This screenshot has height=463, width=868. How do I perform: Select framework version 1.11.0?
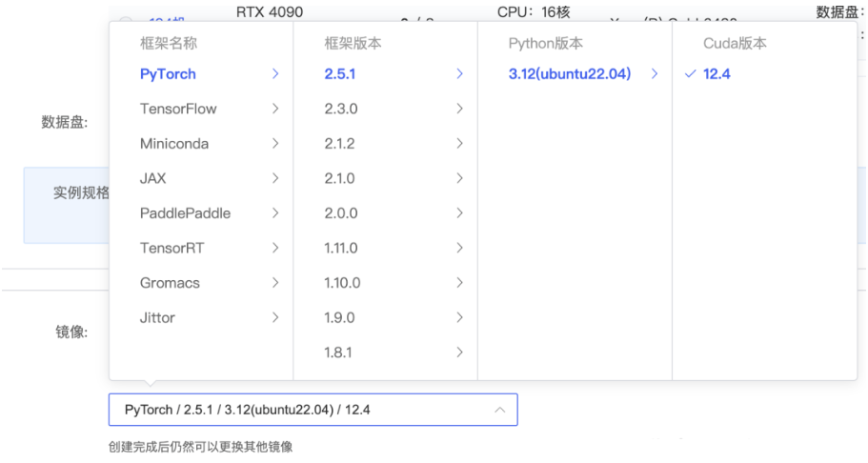[x=340, y=248]
